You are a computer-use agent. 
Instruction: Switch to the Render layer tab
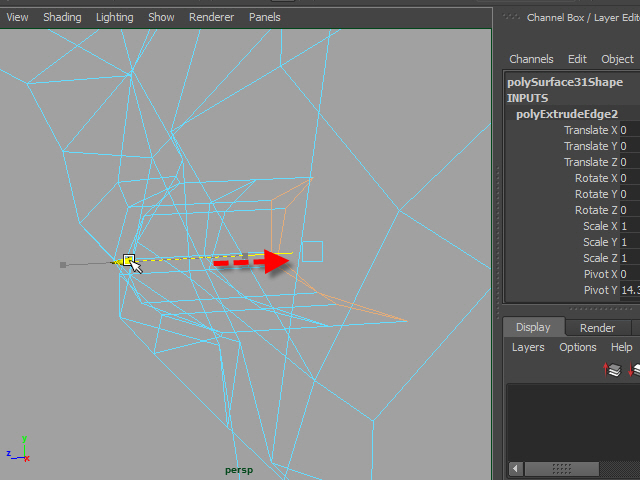point(597,328)
